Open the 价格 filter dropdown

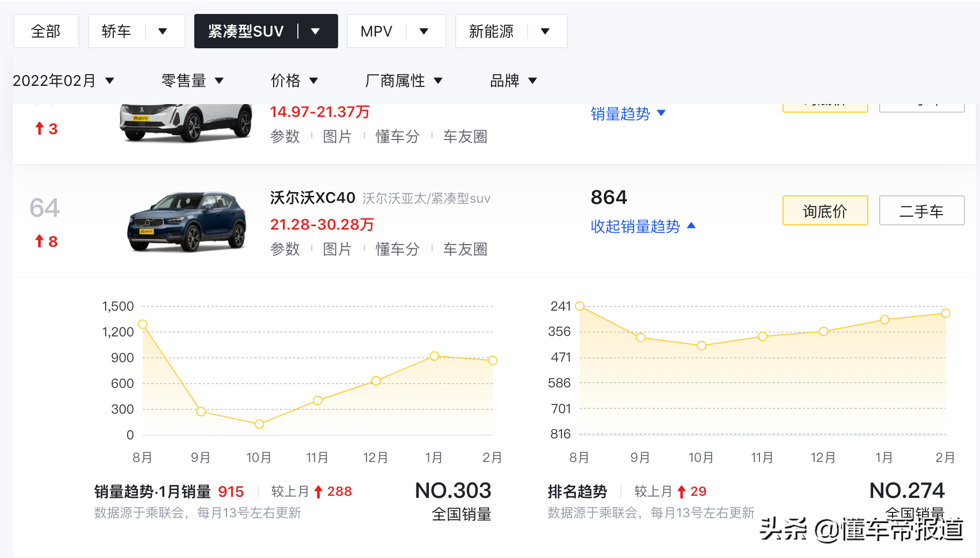pos(294,80)
